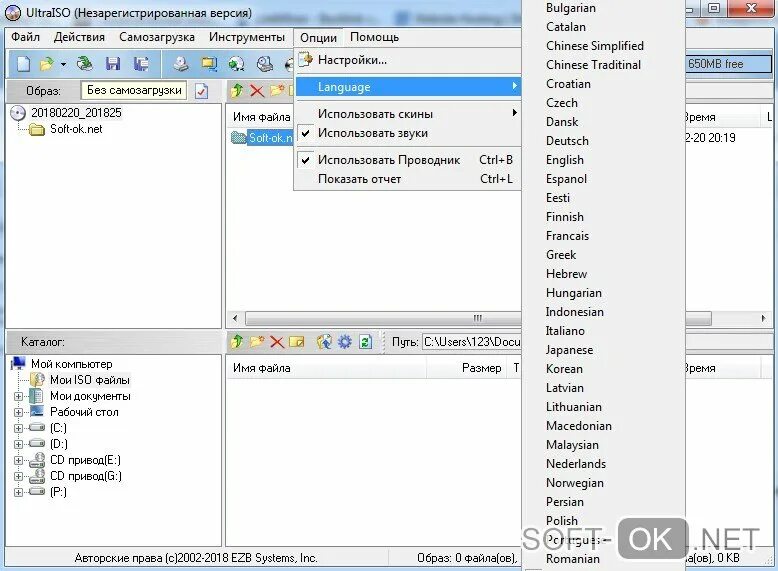The image size is (778, 571).
Task: Expand Рабочий стол tree node
Action: click(18, 412)
